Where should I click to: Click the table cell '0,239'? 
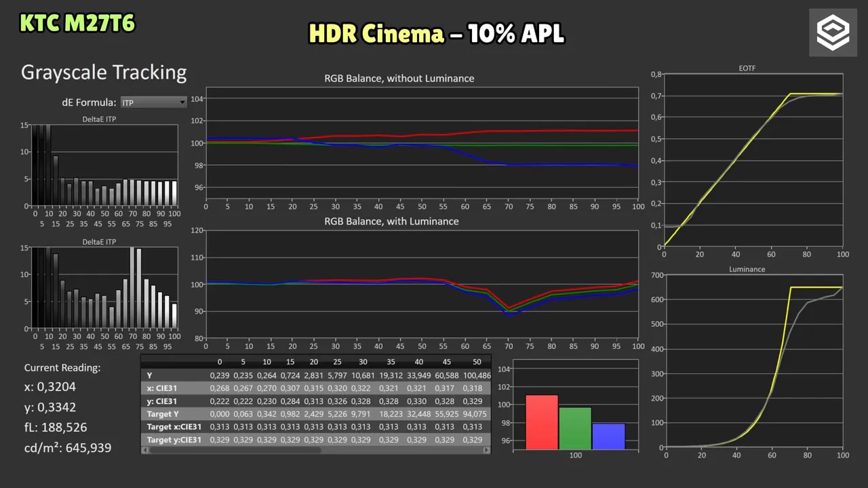click(220, 375)
